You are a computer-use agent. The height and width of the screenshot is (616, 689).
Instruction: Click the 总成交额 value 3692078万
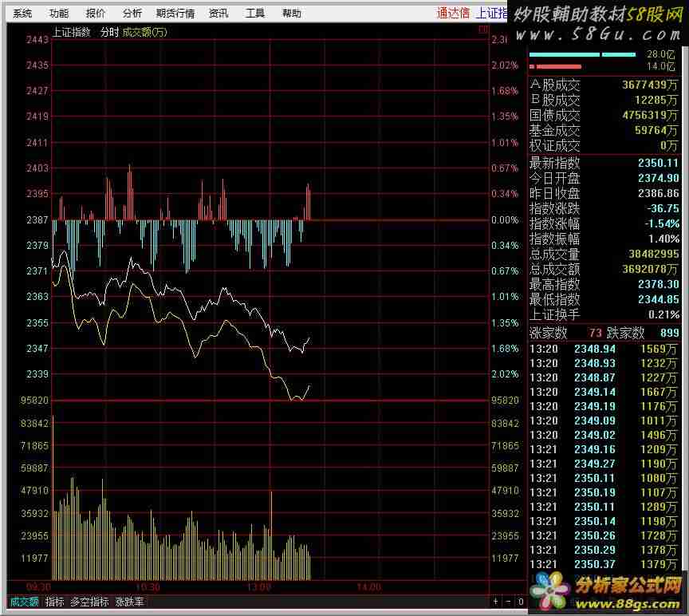(x=651, y=269)
